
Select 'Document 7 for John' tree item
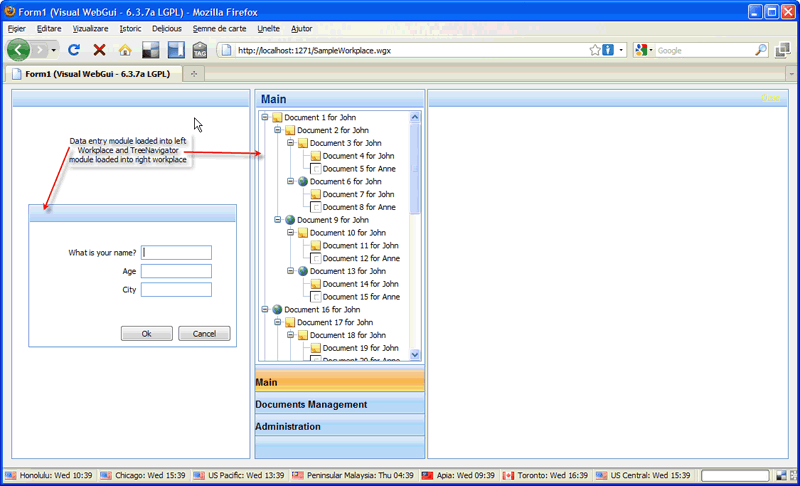point(358,194)
